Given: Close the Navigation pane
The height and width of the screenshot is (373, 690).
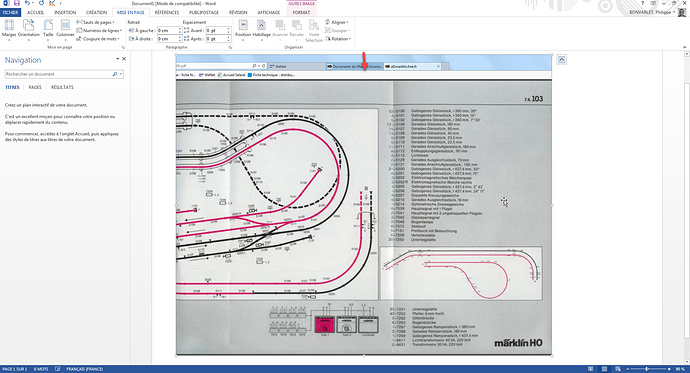Looking at the screenshot, I should (124, 59).
